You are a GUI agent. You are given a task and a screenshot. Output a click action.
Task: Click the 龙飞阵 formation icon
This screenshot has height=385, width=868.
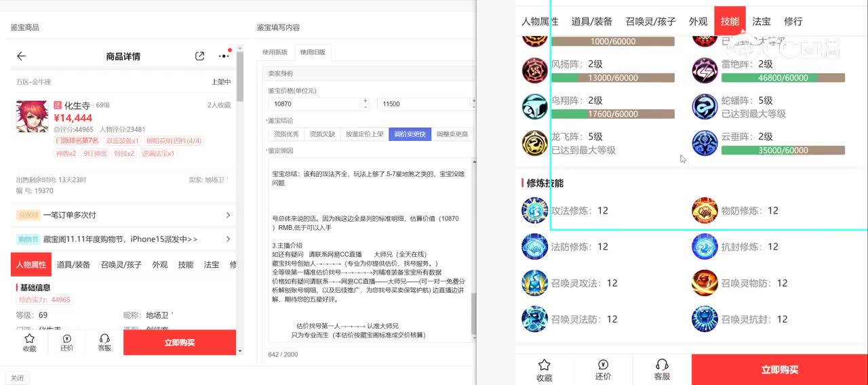(534, 143)
